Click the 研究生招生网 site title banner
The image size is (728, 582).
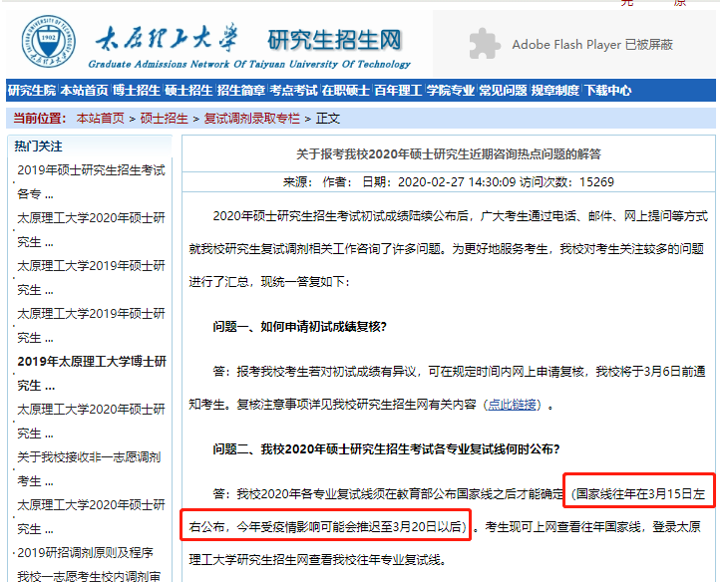point(334,40)
